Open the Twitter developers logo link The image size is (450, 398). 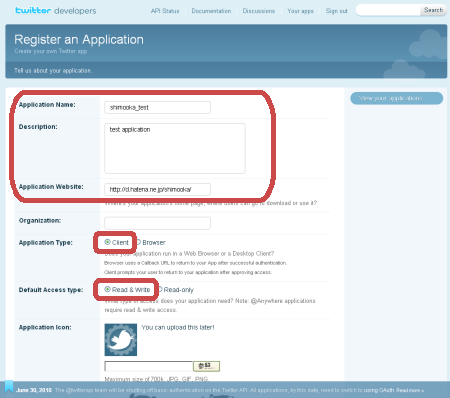point(56,11)
